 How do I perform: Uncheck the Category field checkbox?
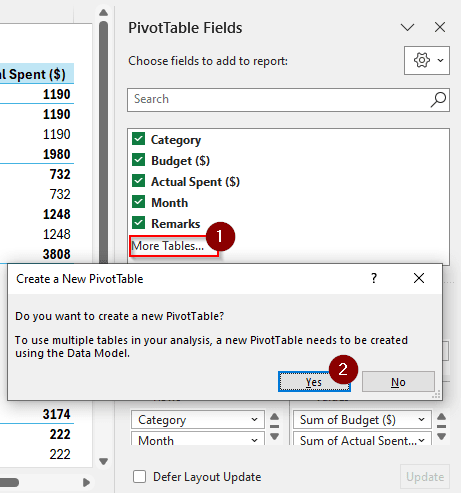[138, 139]
